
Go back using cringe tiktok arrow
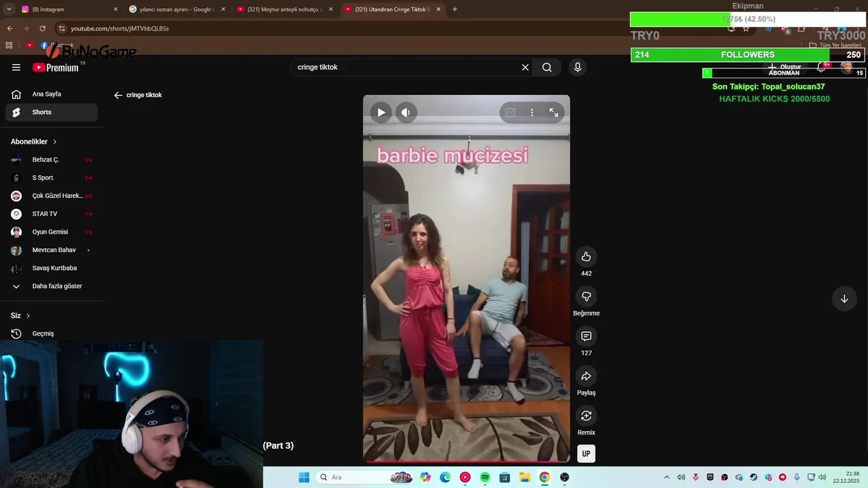(118, 95)
